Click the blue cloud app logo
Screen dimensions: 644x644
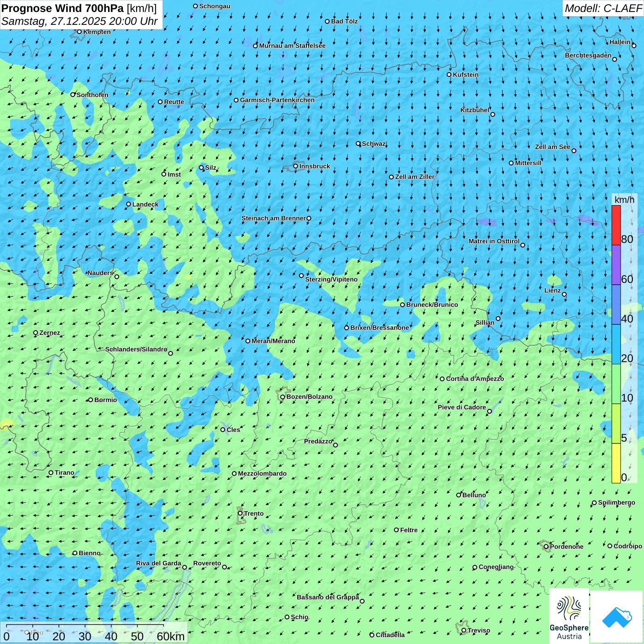click(617, 617)
